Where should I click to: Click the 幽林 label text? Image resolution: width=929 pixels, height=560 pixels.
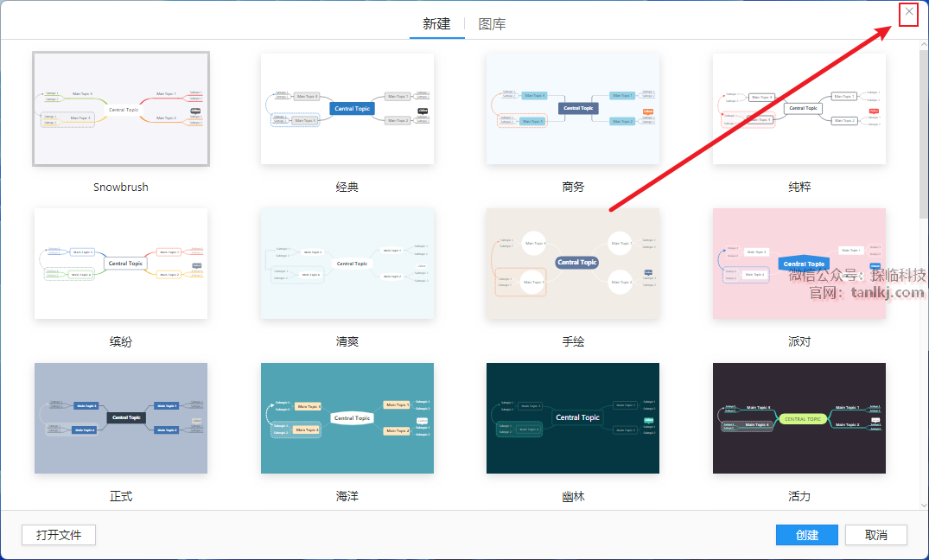coord(573,497)
